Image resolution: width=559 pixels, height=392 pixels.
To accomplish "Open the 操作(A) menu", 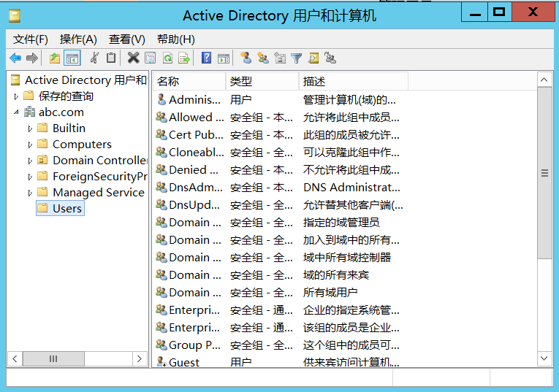I will (x=78, y=39).
